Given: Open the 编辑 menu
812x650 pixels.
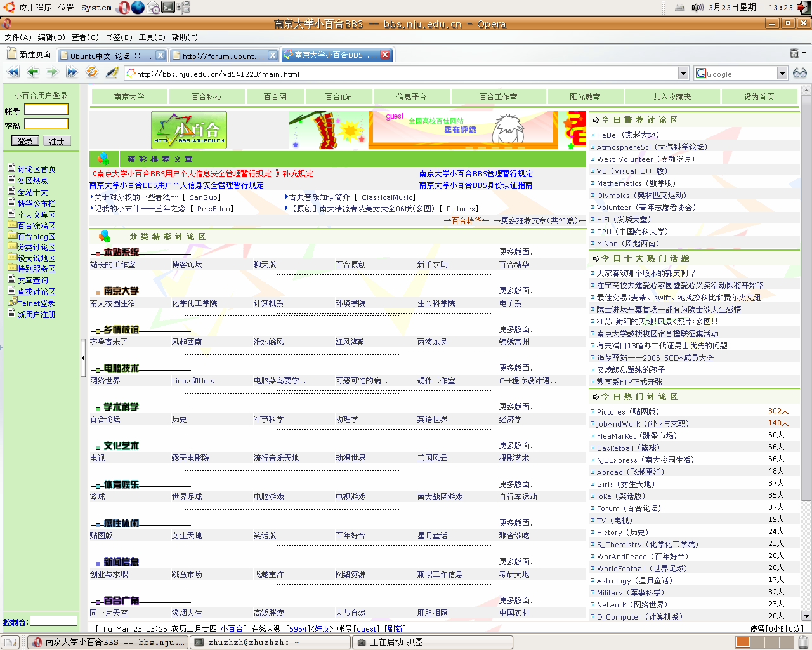Looking at the screenshot, I should pyautogui.click(x=51, y=37).
